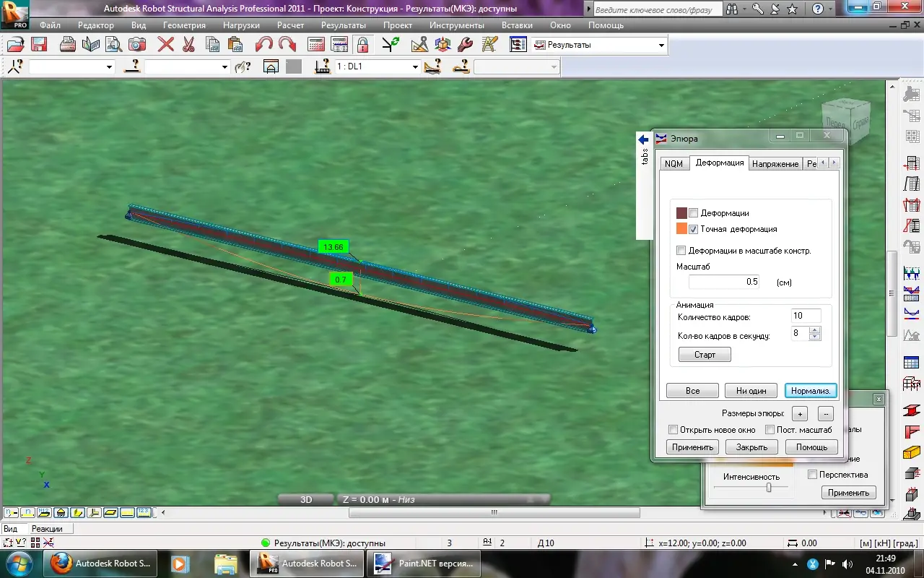The image size is (924, 578).
Task: Enable the Деформации checkbox
Action: tap(694, 213)
